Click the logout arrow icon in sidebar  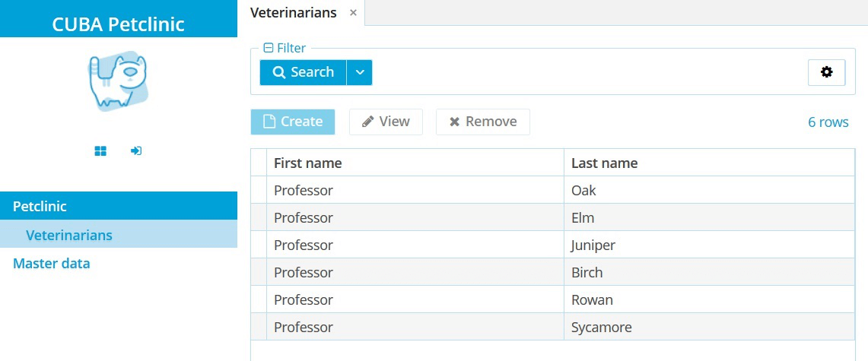(136, 151)
